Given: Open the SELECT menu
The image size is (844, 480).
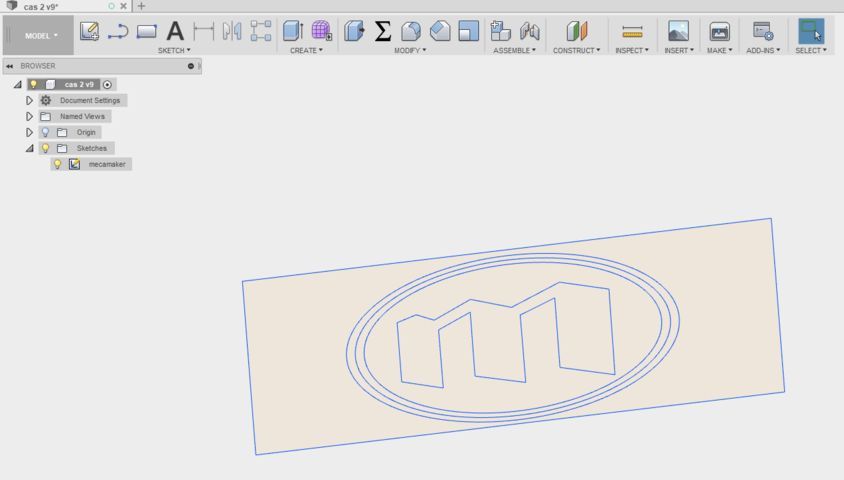Looking at the screenshot, I should pyautogui.click(x=811, y=50).
